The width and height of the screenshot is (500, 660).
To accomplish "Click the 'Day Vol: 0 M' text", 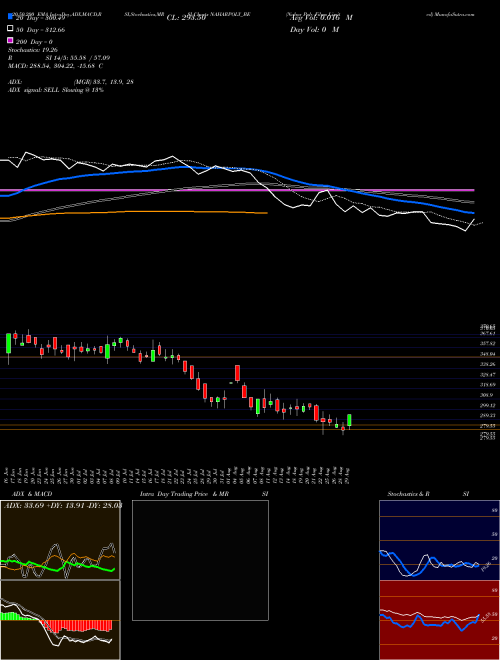I will 314,30.
